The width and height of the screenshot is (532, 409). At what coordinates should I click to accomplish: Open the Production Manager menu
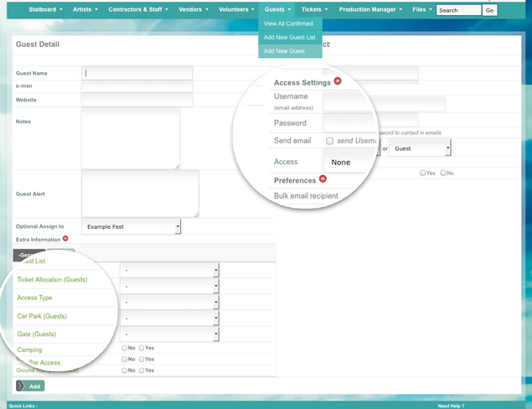(x=370, y=9)
